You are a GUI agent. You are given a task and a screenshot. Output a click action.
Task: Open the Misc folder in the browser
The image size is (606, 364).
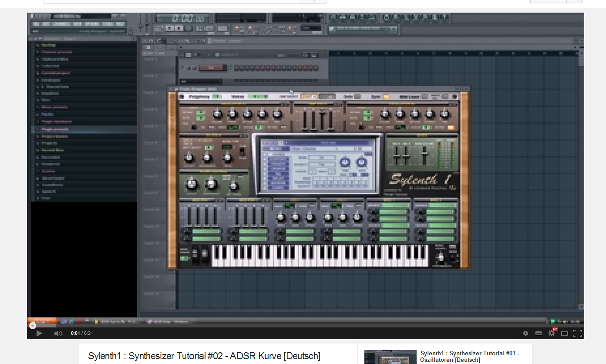[x=46, y=100]
